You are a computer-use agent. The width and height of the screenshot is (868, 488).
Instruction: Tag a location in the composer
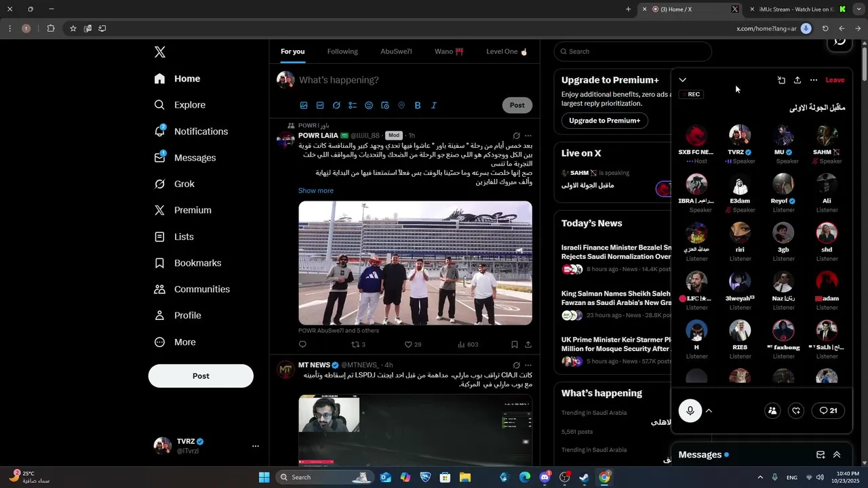pyautogui.click(x=401, y=105)
